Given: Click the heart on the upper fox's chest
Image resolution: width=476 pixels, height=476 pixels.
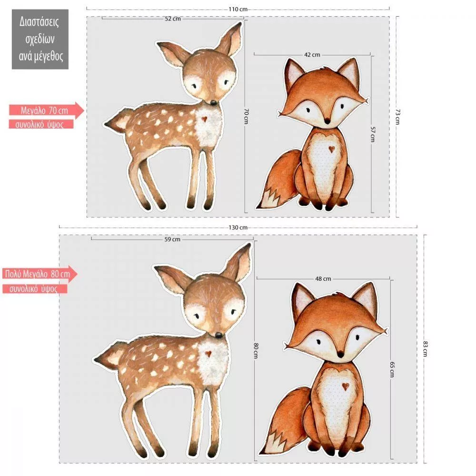Looking at the screenshot, I should coord(331,149).
